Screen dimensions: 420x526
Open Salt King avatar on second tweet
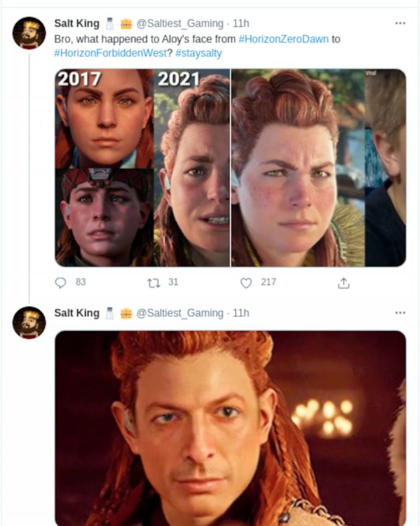tap(29, 322)
